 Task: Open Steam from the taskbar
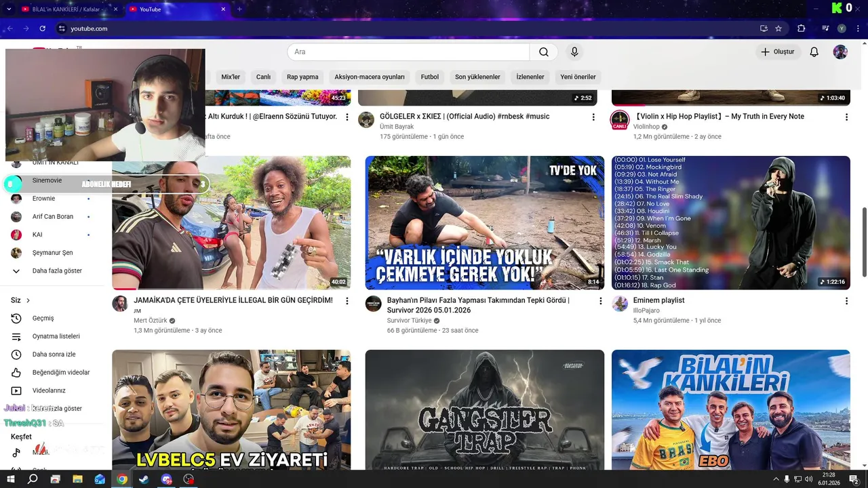[144, 479]
